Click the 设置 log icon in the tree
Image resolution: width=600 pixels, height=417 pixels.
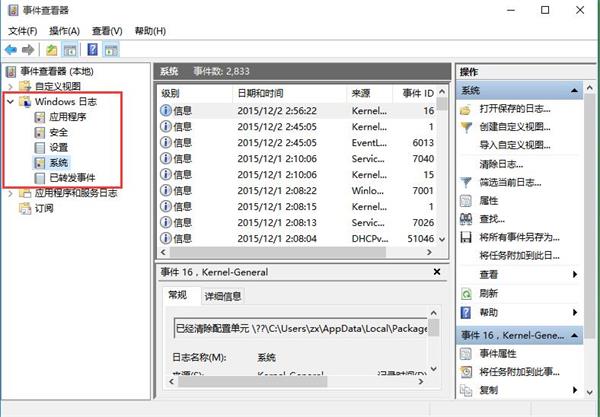pyautogui.click(x=40, y=148)
